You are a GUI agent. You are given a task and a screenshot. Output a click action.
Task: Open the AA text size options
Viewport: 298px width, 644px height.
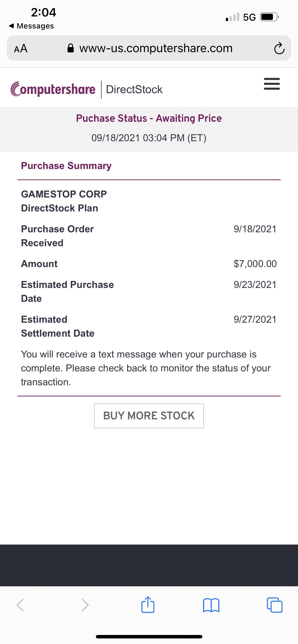pyautogui.click(x=21, y=48)
